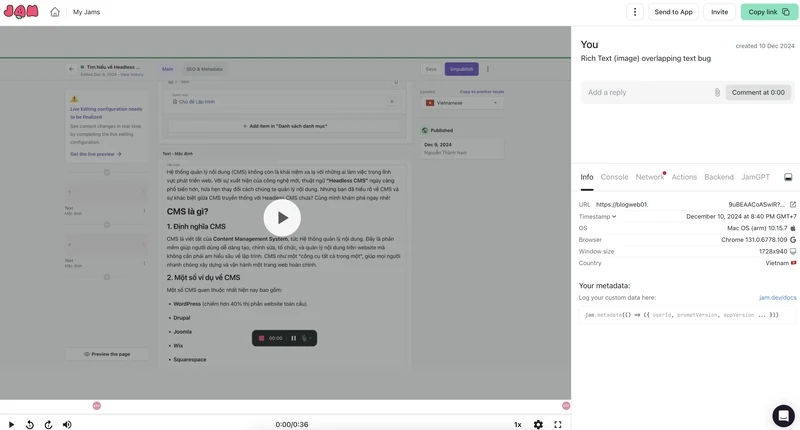800x430 pixels.
Task: Play the video with center play button
Action: point(282,218)
